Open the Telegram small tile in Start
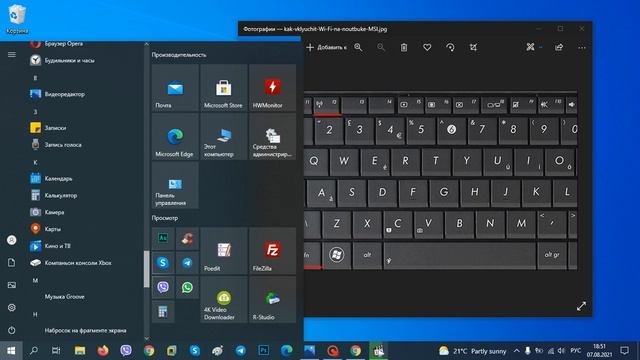Screen dimensions: 640x360 pyautogui.click(x=187, y=263)
